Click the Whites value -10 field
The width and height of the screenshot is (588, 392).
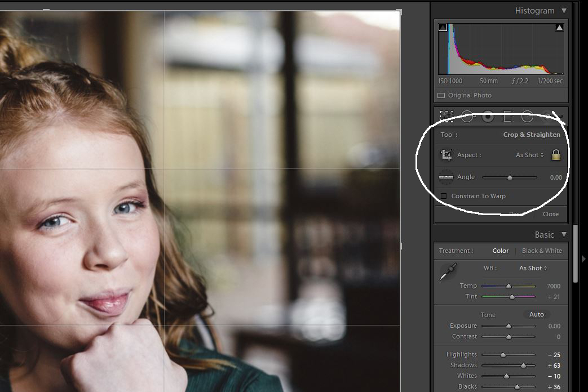(x=554, y=376)
